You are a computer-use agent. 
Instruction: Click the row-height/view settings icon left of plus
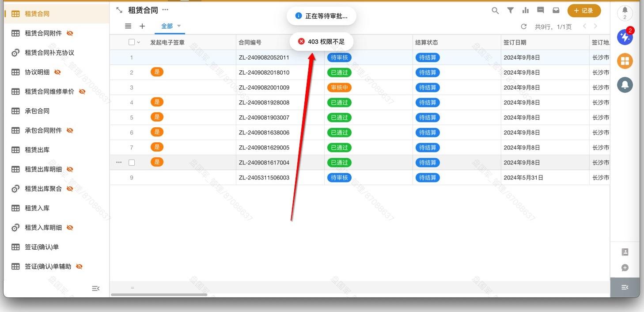tap(128, 26)
